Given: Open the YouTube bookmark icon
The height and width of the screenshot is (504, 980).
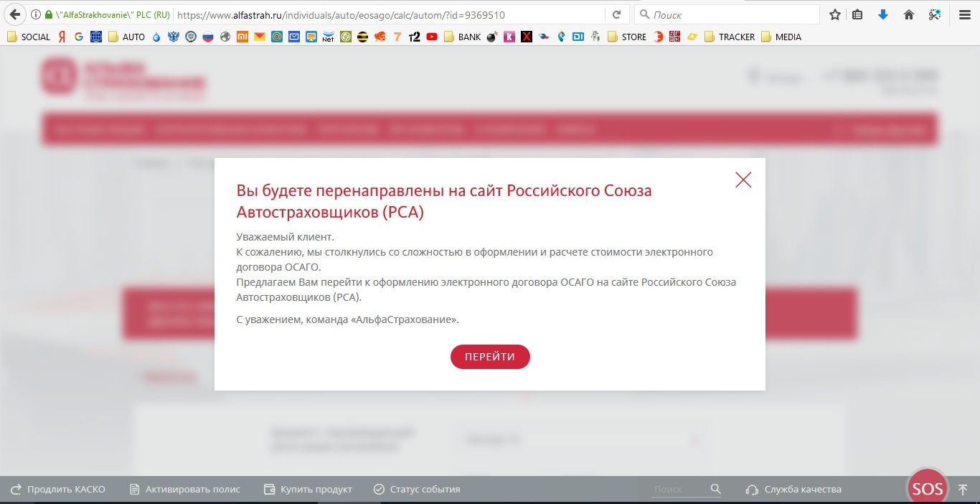Looking at the screenshot, I should click(432, 37).
